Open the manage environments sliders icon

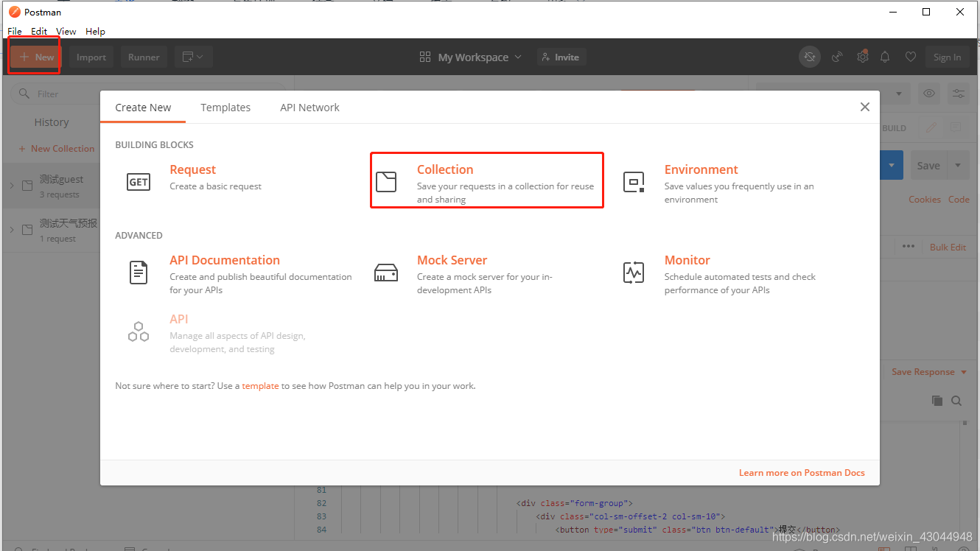point(959,94)
